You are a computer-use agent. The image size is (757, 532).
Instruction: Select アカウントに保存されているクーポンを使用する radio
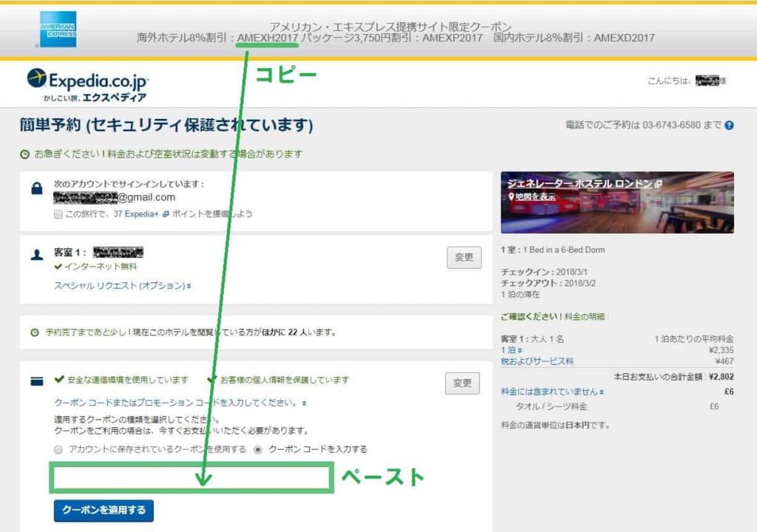point(58,450)
